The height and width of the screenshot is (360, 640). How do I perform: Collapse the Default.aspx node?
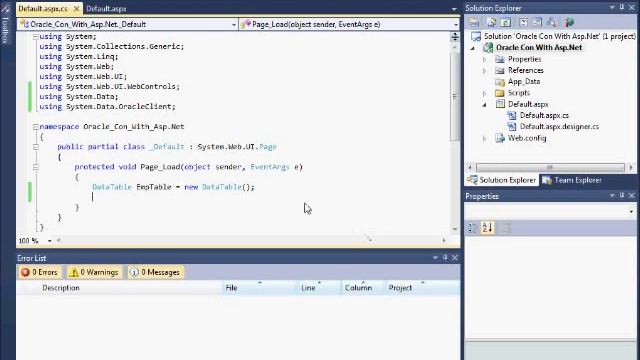484,105
